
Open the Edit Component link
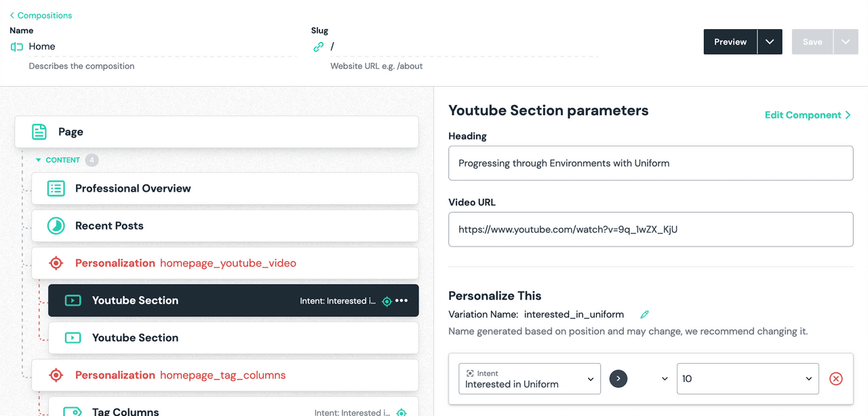coord(803,115)
